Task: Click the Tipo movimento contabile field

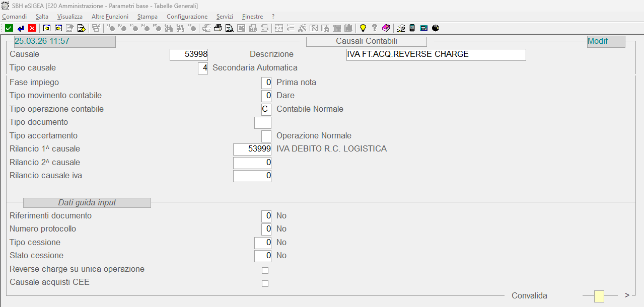Action: (266, 96)
